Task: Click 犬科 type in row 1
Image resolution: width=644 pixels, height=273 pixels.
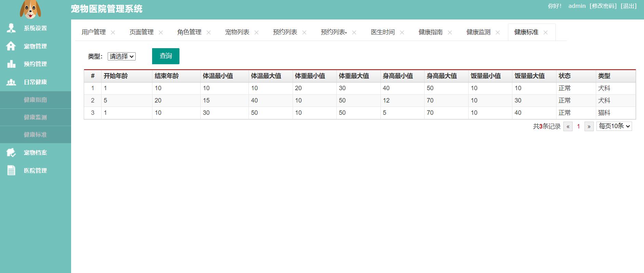Action: point(604,88)
